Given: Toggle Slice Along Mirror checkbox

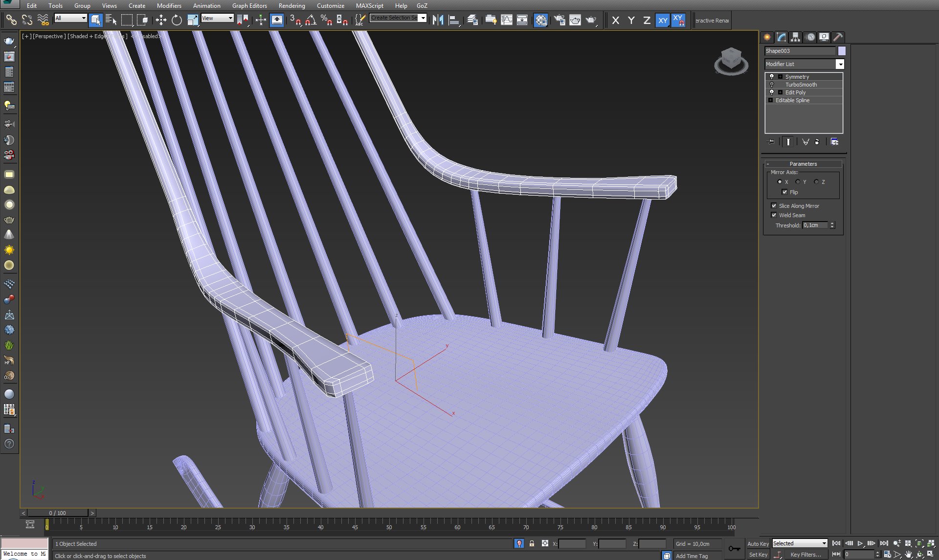Looking at the screenshot, I should (x=774, y=206).
